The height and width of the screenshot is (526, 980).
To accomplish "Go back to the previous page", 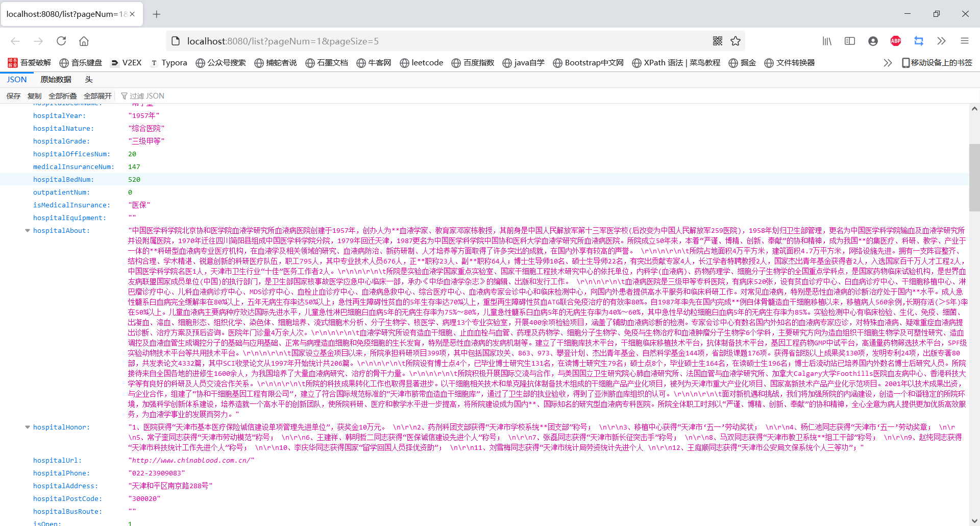I will (x=15, y=41).
